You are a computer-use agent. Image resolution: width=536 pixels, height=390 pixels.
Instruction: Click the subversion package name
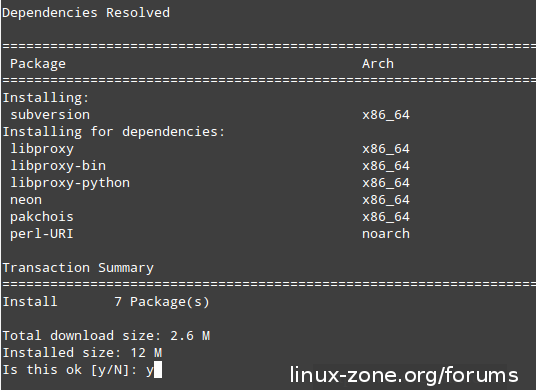click(50, 115)
